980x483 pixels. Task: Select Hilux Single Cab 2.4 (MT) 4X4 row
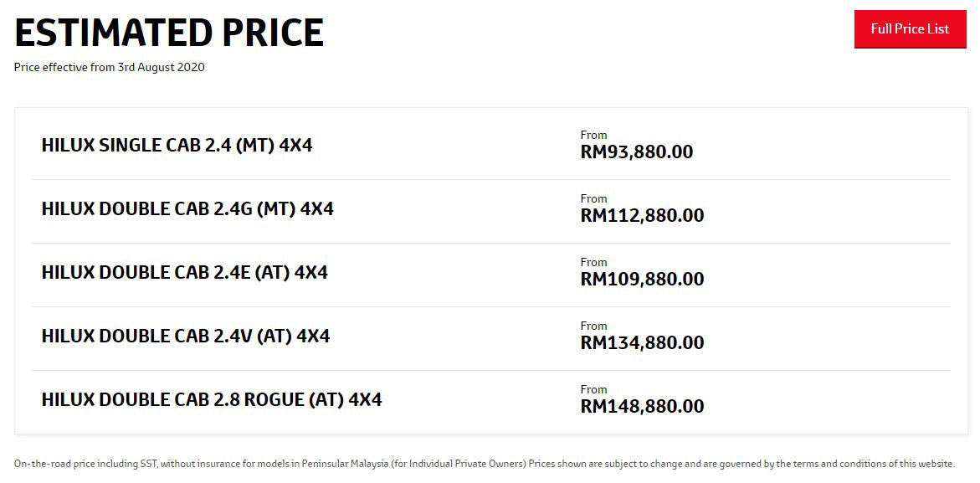point(177,146)
